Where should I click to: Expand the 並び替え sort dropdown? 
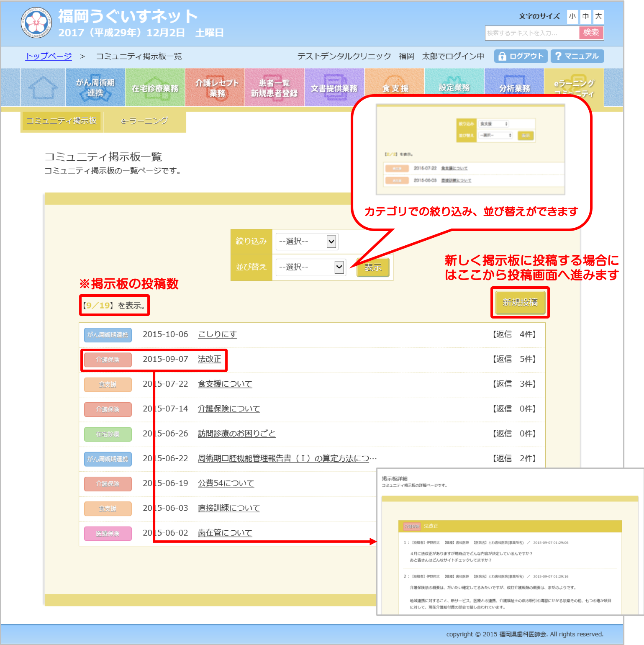pyautogui.click(x=310, y=267)
